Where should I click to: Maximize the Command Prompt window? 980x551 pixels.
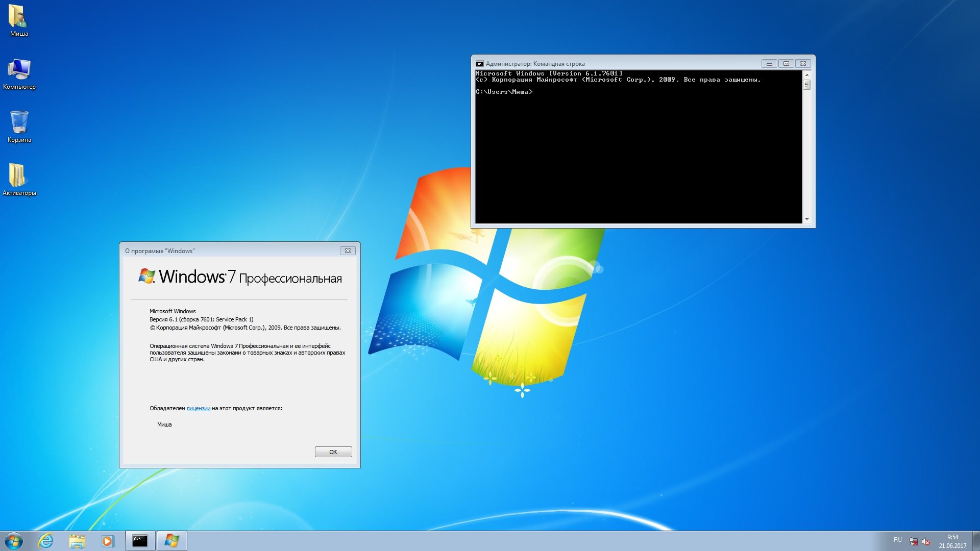786,64
